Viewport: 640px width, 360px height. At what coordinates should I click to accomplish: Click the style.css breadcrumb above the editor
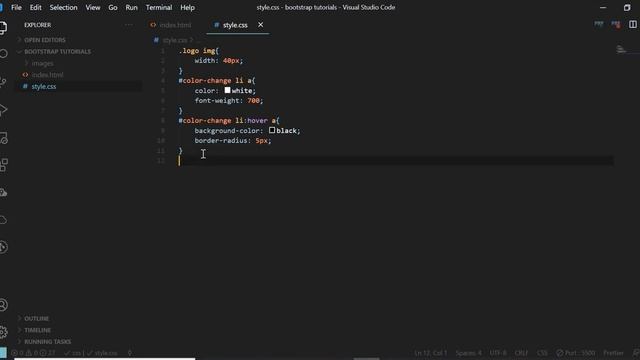point(175,40)
